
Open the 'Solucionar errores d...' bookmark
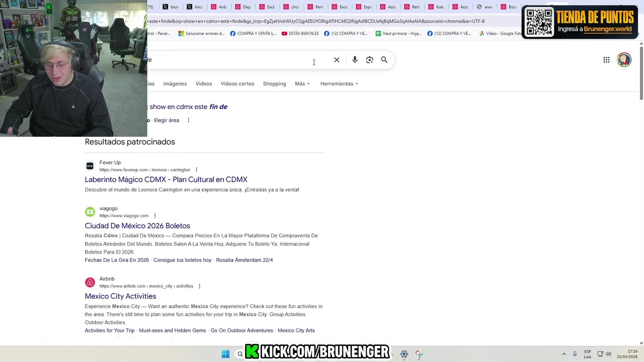click(x=201, y=34)
